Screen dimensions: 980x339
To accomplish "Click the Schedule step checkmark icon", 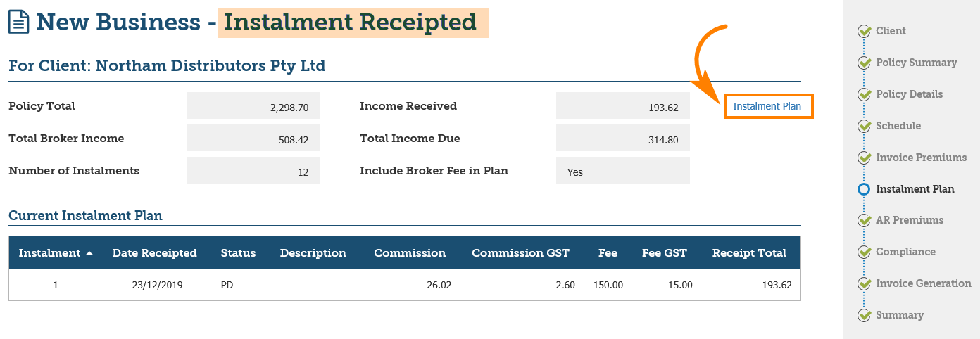I will coord(864,126).
